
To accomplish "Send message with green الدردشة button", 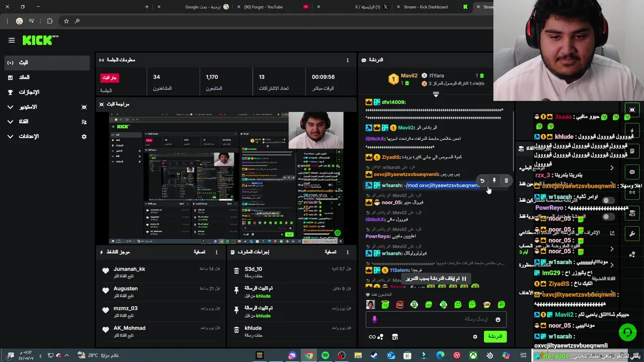I will click(495, 337).
